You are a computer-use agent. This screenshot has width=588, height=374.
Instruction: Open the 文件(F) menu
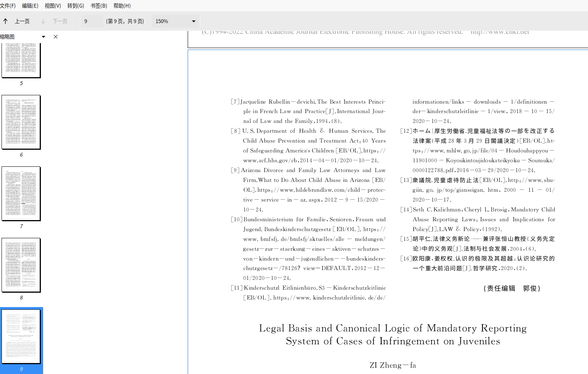(8, 6)
